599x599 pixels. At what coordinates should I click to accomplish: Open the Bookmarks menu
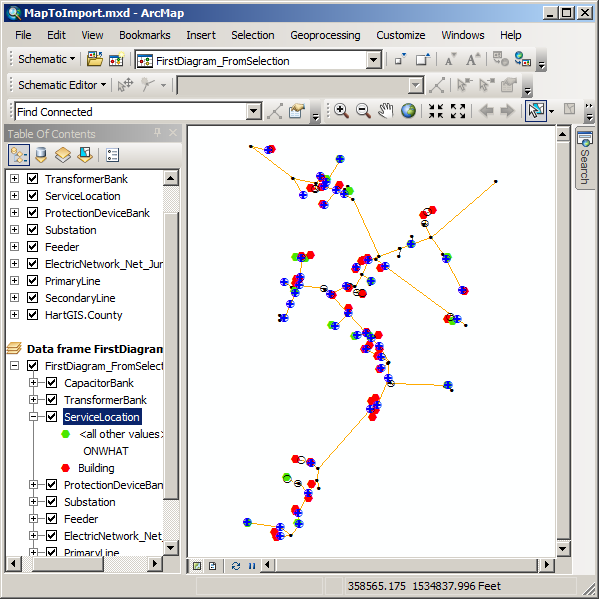(x=144, y=35)
